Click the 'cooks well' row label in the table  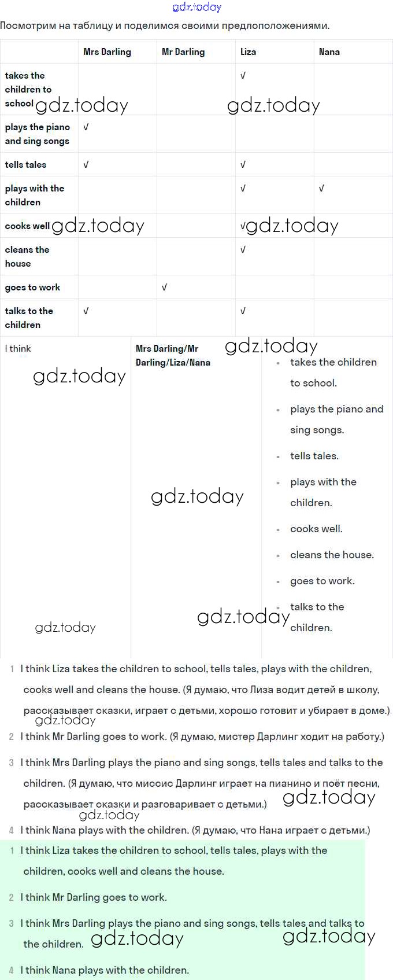pyautogui.click(x=27, y=226)
